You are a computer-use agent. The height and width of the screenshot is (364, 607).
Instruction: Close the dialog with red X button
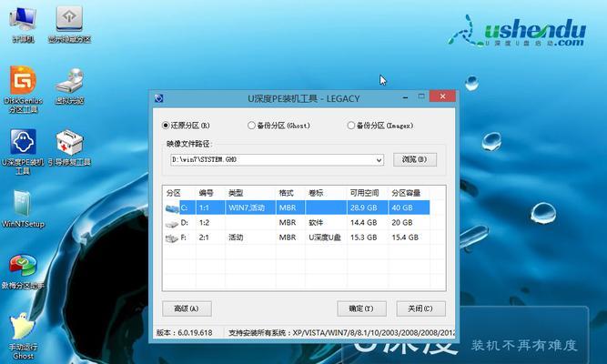pyautogui.click(x=442, y=96)
